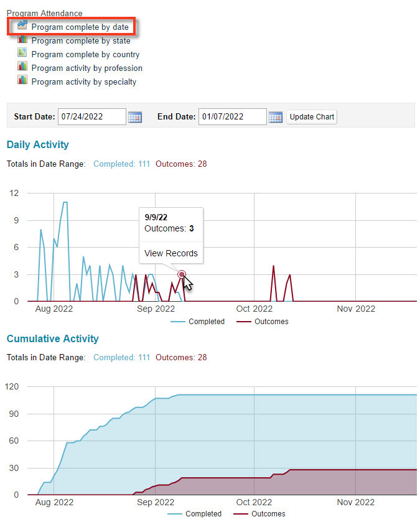The height and width of the screenshot is (527, 420).
Task: Click Outcomes: 28 under Cumulative Activity
Action: (x=181, y=357)
